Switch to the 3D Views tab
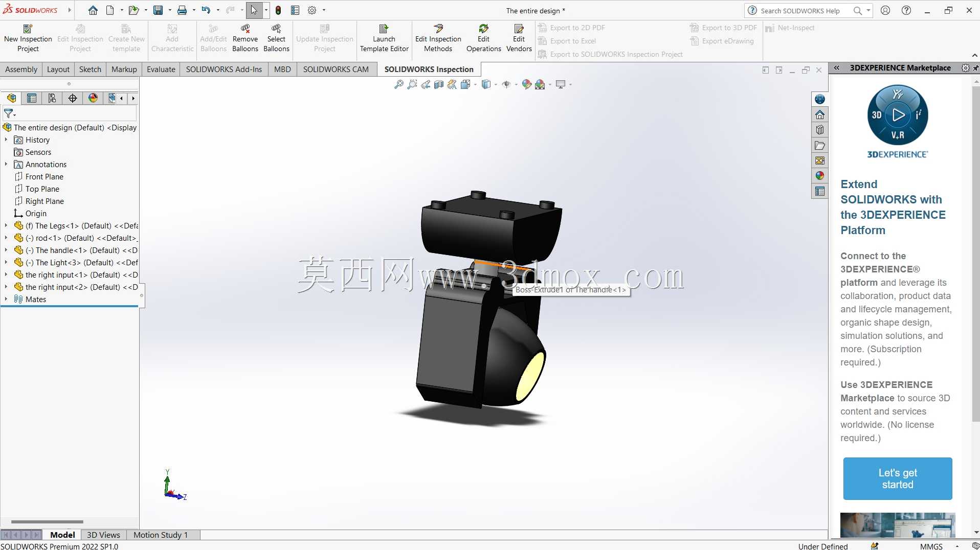Image resolution: width=980 pixels, height=550 pixels. (103, 535)
